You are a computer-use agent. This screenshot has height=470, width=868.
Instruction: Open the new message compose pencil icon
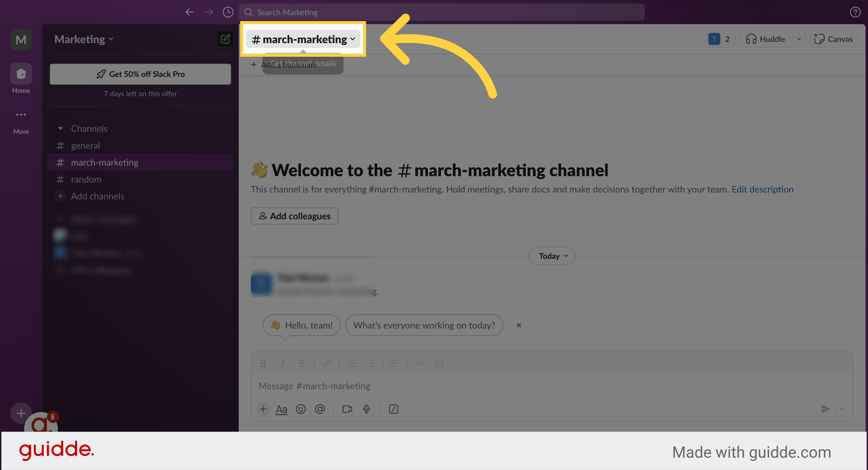coord(225,39)
